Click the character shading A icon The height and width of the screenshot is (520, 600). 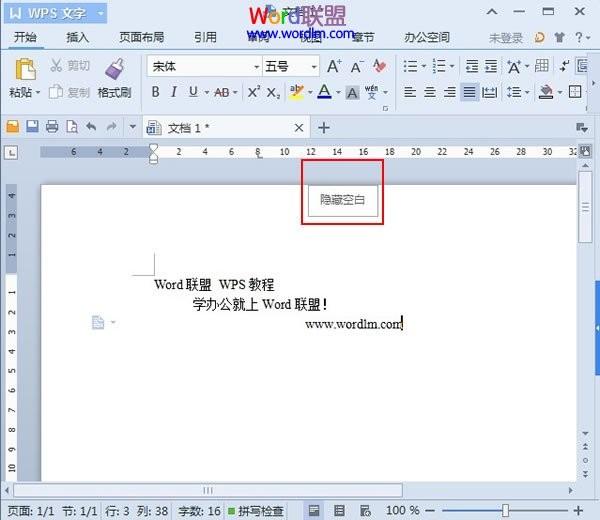point(352,93)
